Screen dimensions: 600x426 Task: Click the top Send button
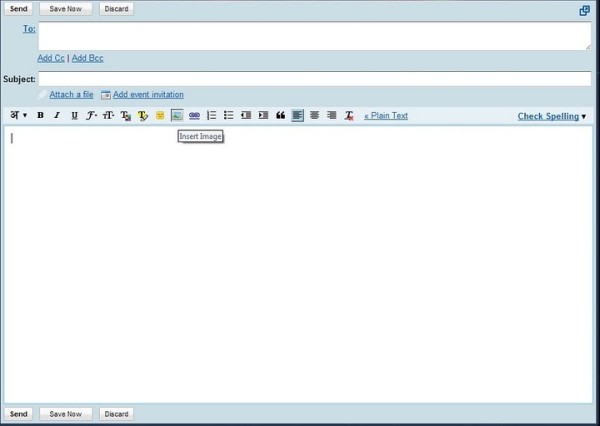pos(18,9)
